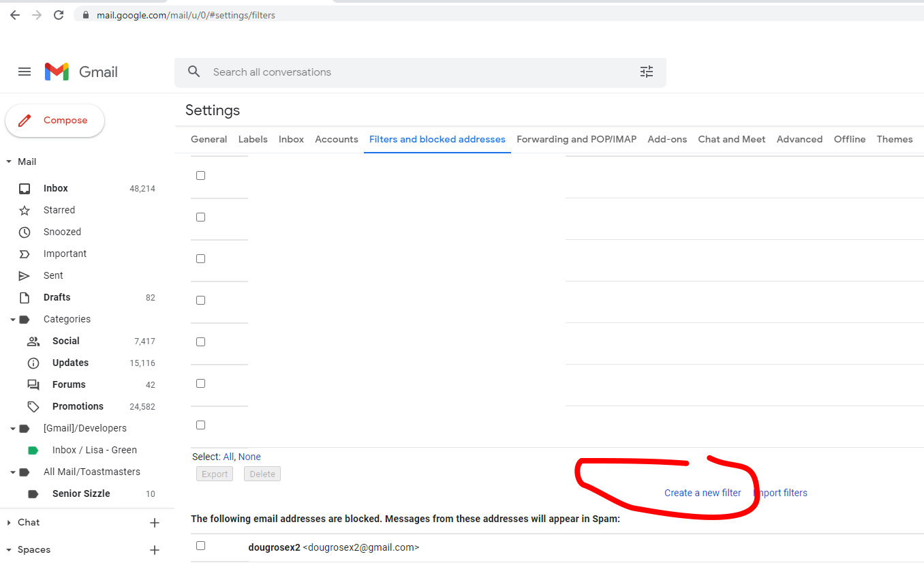Click the plus icon beside Spaces
924x563 pixels.
(155, 550)
